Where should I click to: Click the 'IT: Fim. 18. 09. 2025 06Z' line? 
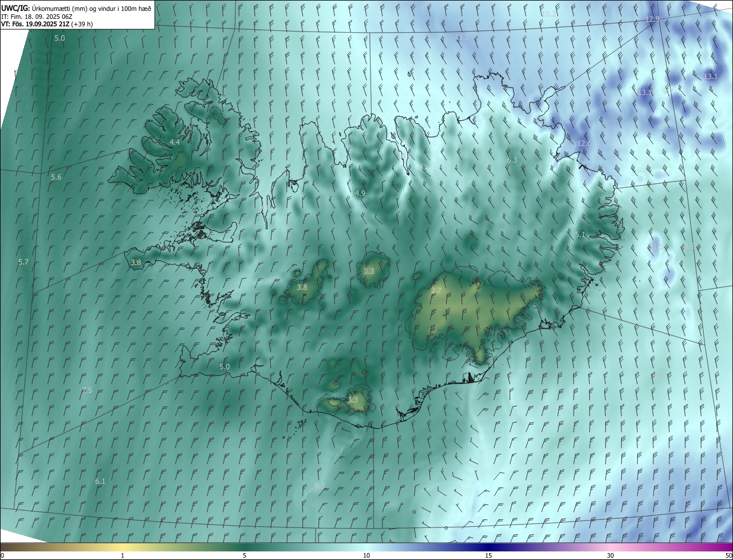(36, 17)
